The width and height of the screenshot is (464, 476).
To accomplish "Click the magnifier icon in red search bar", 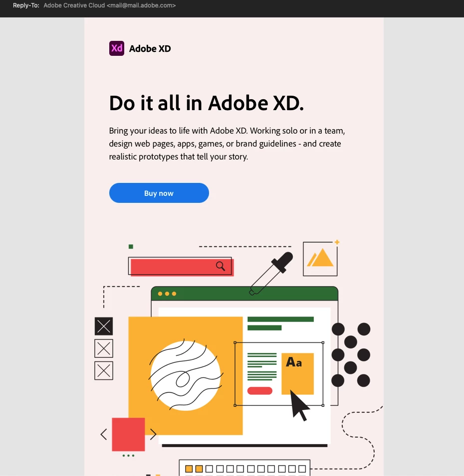I will [221, 266].
